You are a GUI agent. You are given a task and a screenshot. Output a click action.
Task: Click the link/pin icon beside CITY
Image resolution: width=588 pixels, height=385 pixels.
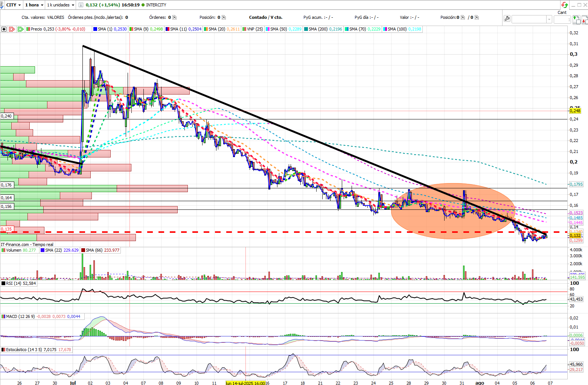pos(3,5)
